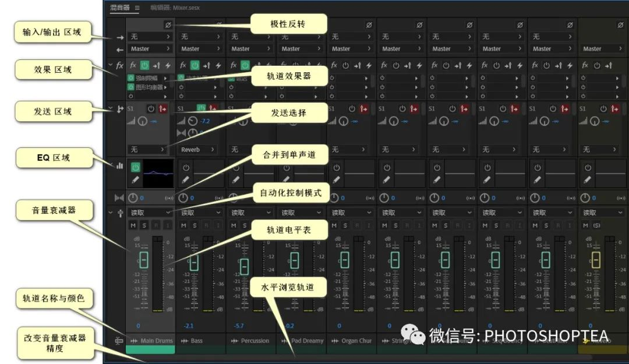The width and height of the screenshot is (629, 364).
Task: Collapse the sends section chevron
Action: point(110,108)
